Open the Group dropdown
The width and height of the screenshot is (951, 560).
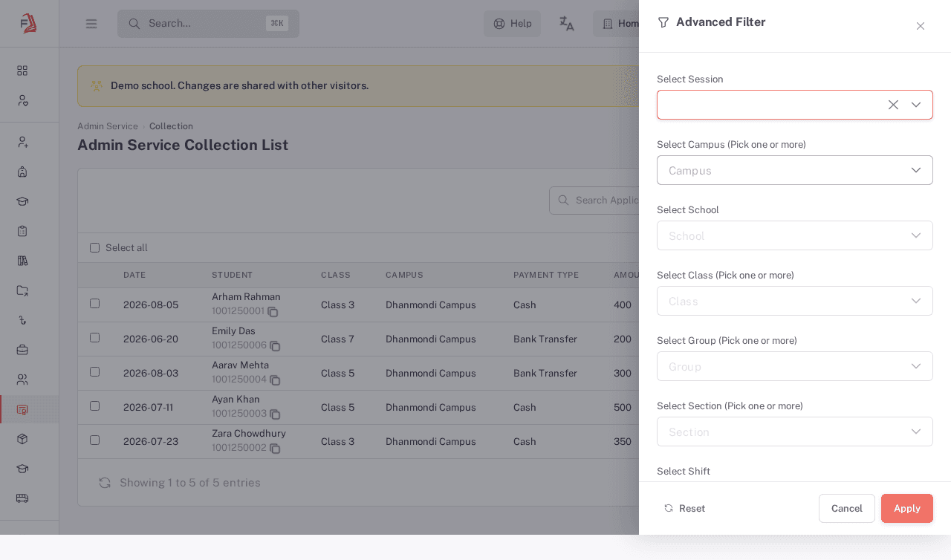pyautogui.click(x=795, y=366)
